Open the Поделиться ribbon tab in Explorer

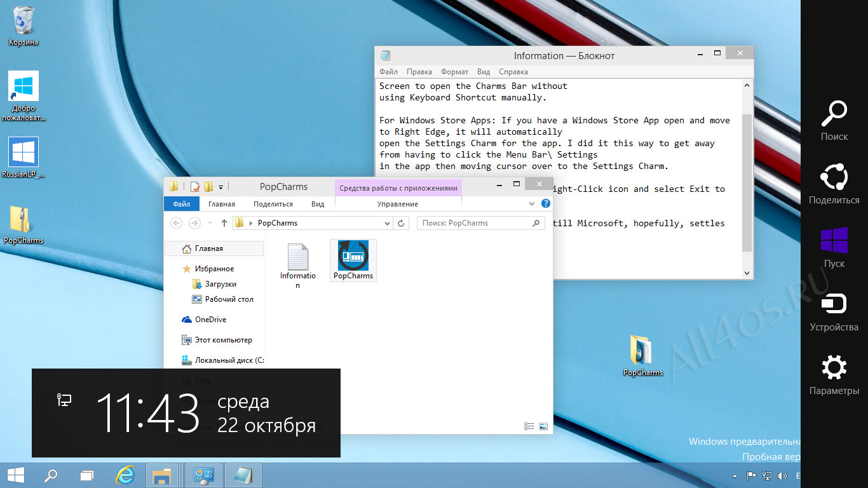(x=273, y=204)
